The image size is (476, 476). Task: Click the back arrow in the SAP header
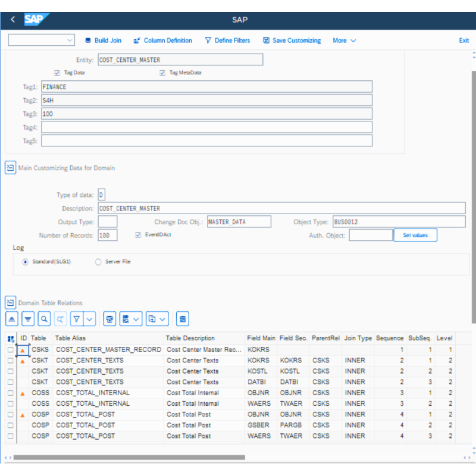point(12,19)
